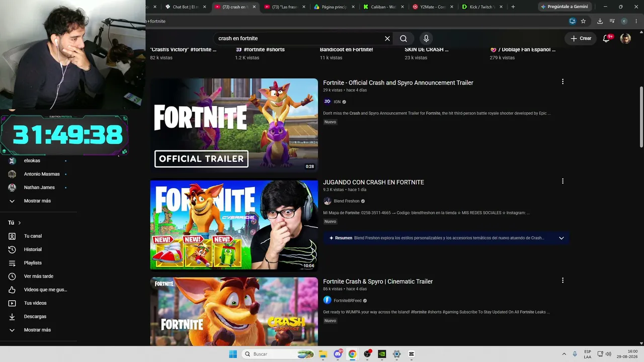Image resolution: width=644 pixels, height=362 pixels.
Task: Open YouTube notifications bell
Action: click(x=607, y=38)
